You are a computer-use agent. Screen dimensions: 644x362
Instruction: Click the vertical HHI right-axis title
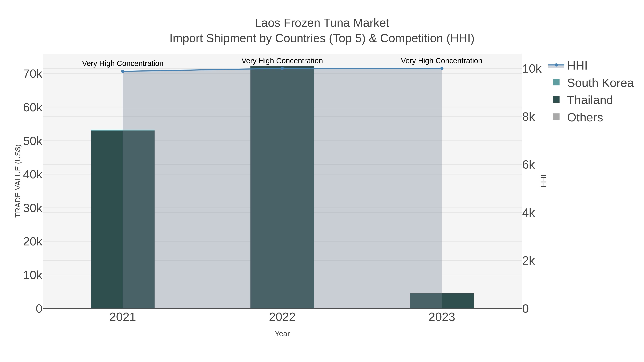(x=543, y=181)
